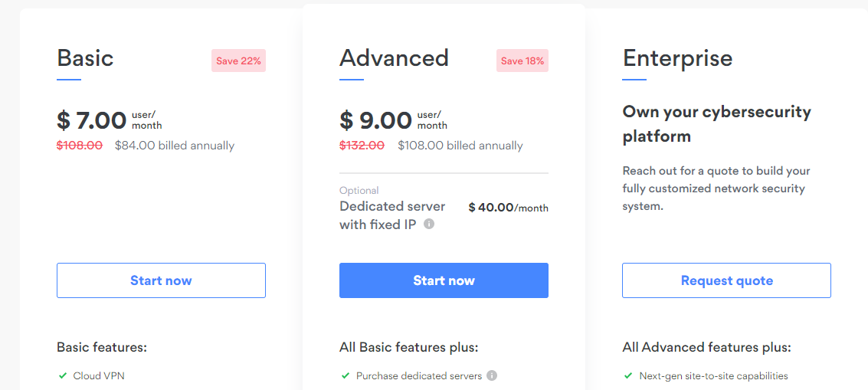Request a quote for the Enterprise plan
The width and height of the screenshot is (868, 390).
tap(726, 280)
